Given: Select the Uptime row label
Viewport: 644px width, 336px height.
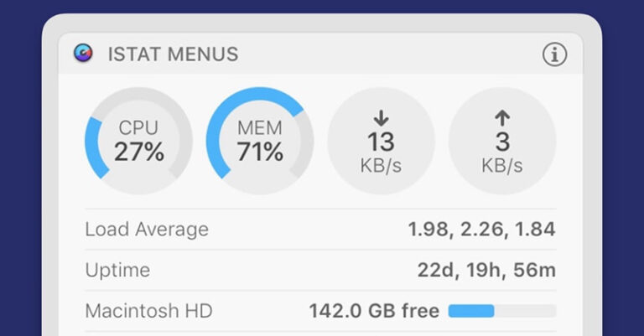Looking at the screenshot, I should [x=117, y=271].
